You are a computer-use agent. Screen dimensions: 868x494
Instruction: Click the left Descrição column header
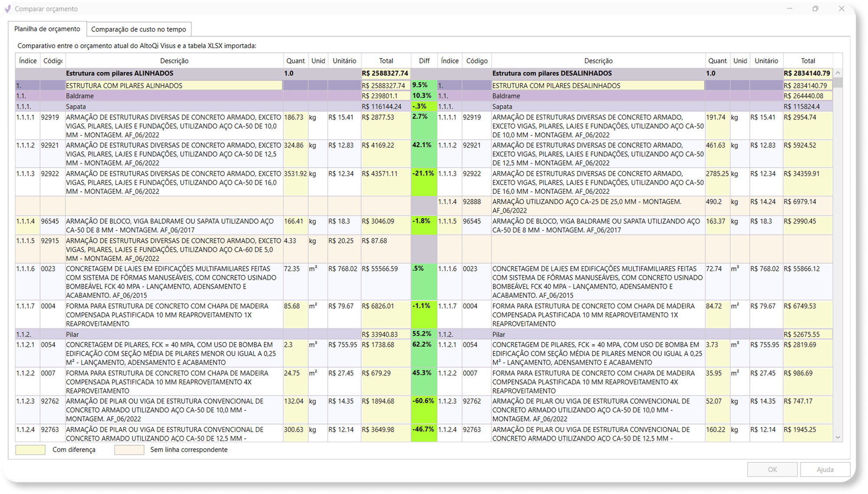click(x=174, y=61)
